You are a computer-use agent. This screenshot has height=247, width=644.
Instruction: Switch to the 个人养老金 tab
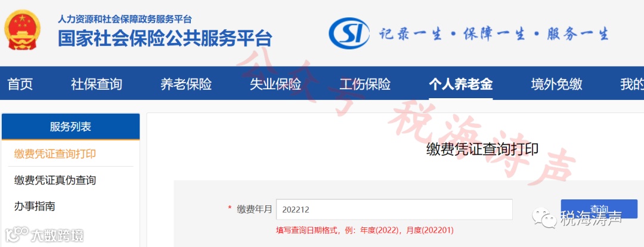point(461,85)
